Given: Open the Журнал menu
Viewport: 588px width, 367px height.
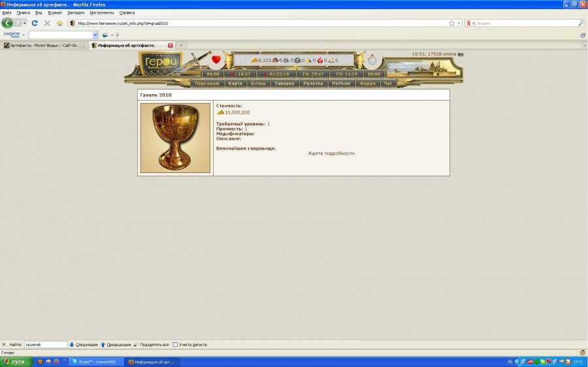Looking at the screenshot, I should click(55, 13).
